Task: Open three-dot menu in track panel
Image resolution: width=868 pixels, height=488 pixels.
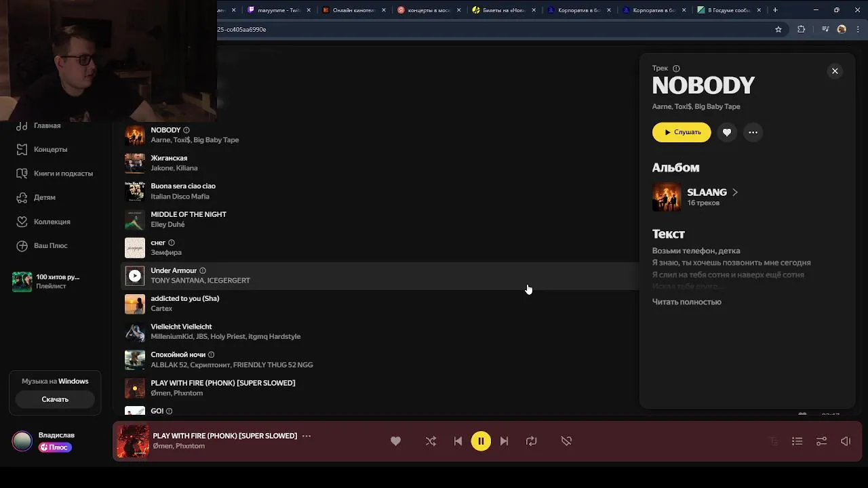Action: [x=753, y=132]
